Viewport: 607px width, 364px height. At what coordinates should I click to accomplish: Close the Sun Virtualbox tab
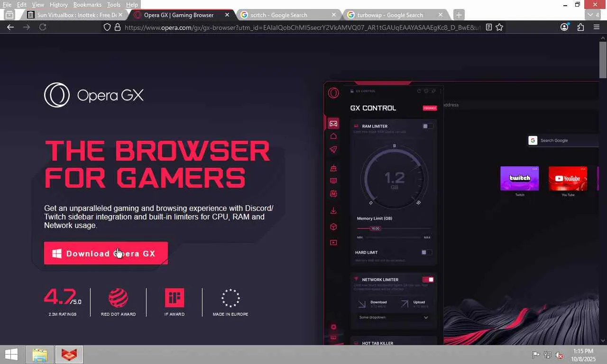[x=120, y=15]
